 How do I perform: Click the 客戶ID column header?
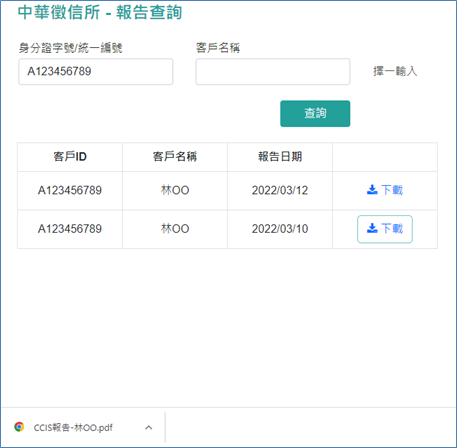click(x=70, y=156)
